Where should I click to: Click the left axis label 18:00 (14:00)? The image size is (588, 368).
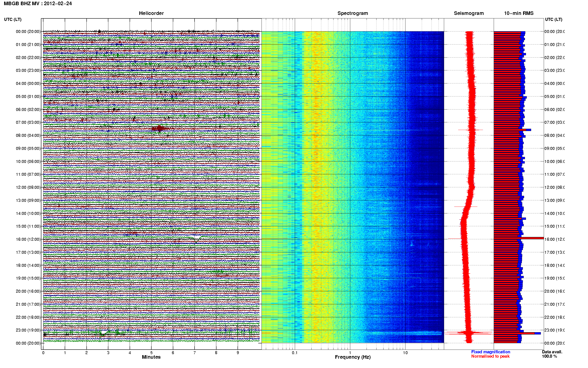[x=28, y=265]
